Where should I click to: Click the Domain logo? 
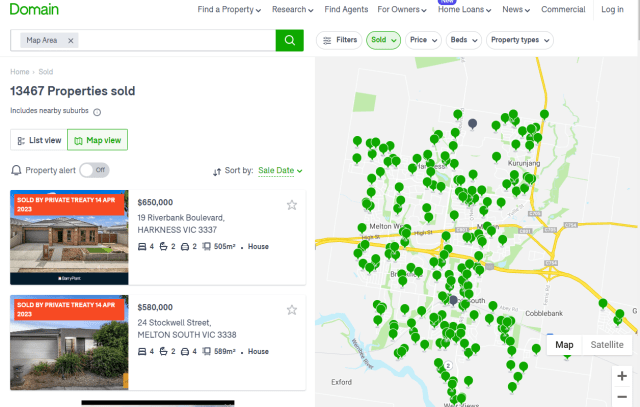(34, 9)
